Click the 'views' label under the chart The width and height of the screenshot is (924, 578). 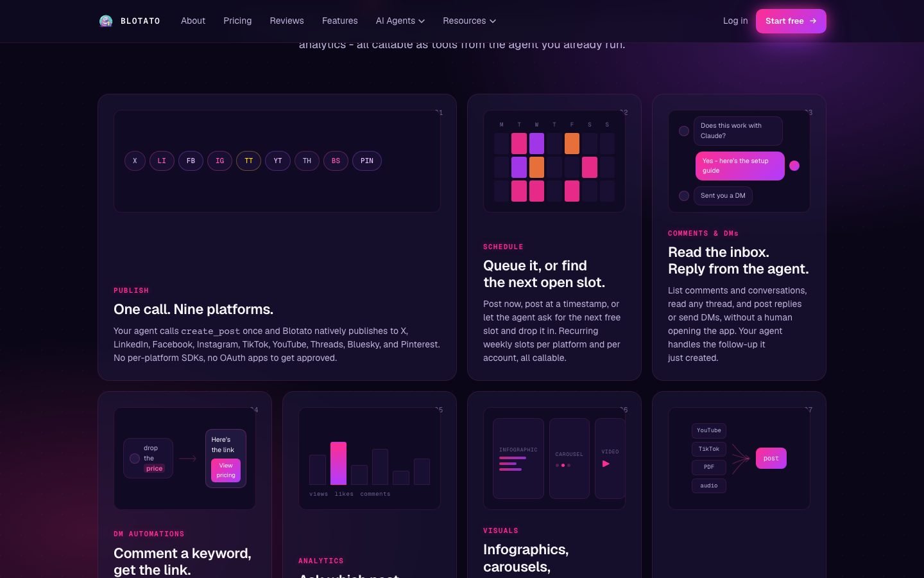point(318,494)
